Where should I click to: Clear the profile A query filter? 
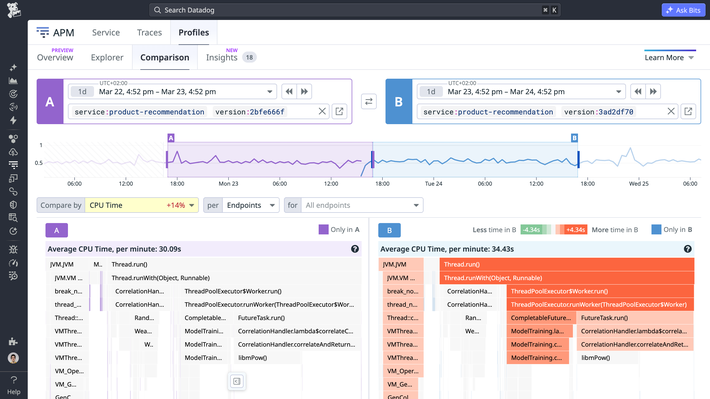[322, 111]
